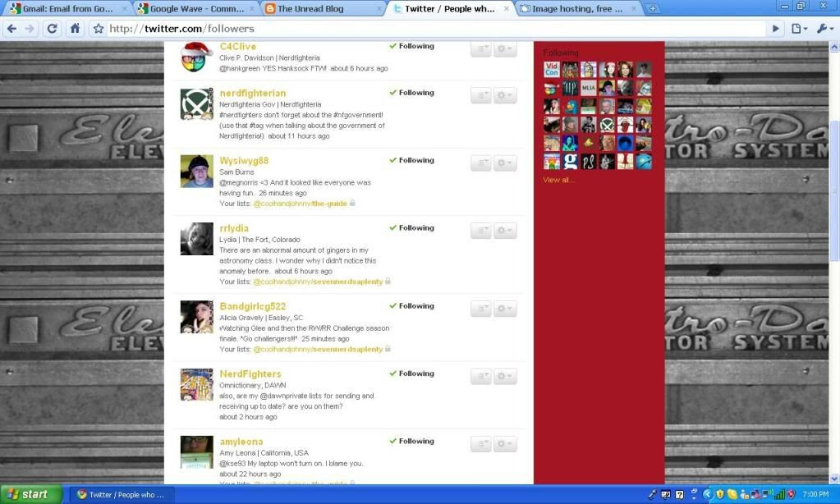Open the NerdFighters profile link
The height and width of the screenshot is (504, 840).
[x=250, y=373]
